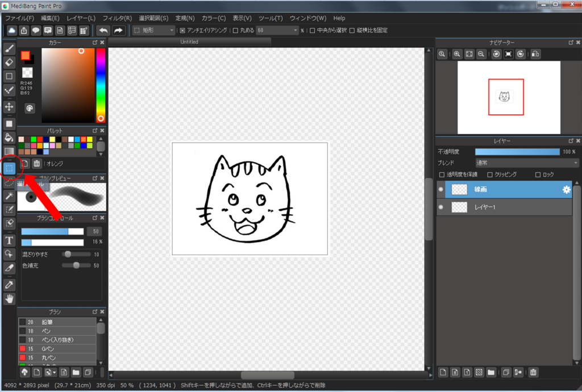Enable the 丸める checkbox
This screenshot has height=392, width=582.
coord(235,31)
